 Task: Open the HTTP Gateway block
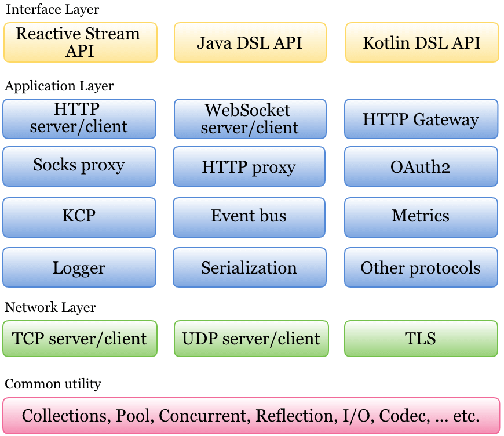pyautogui.click(x=421, y=119)
